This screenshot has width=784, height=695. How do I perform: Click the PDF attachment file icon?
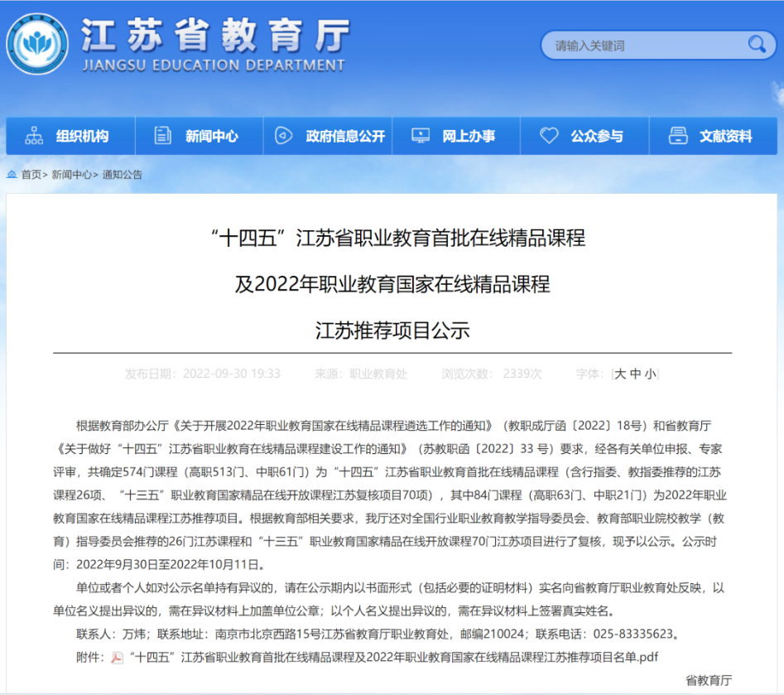[118, 658]
